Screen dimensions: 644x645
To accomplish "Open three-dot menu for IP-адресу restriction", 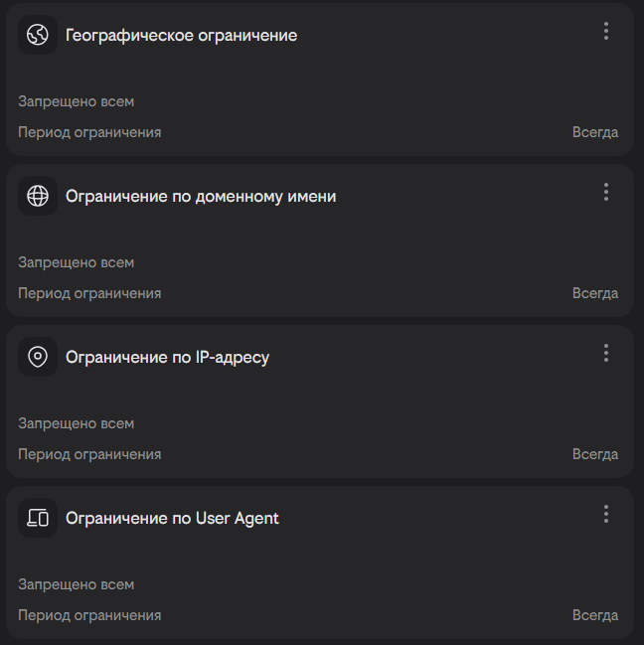I will coord(605,353).
